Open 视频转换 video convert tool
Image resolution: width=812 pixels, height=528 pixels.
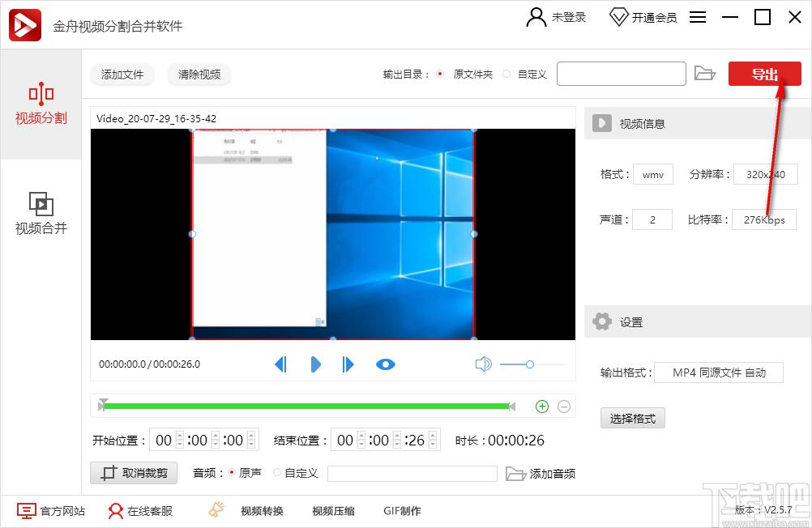coord(262,511)
